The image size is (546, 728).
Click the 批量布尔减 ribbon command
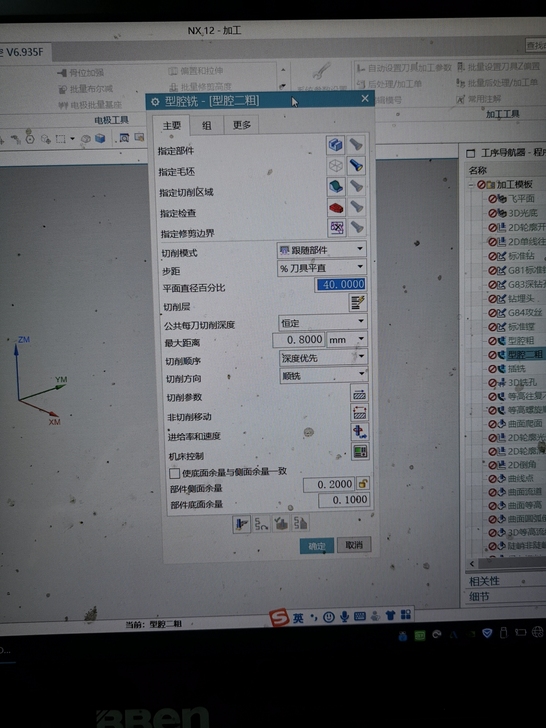[x=86, y=89]
